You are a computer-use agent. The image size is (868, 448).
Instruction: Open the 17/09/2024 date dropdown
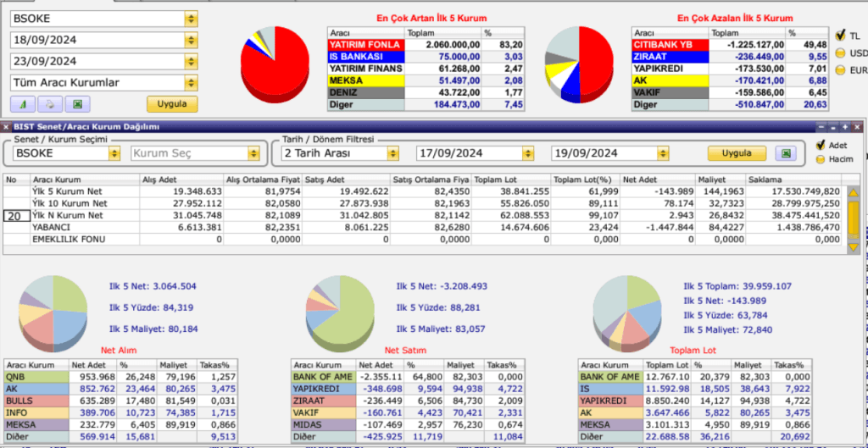(528, 153)
